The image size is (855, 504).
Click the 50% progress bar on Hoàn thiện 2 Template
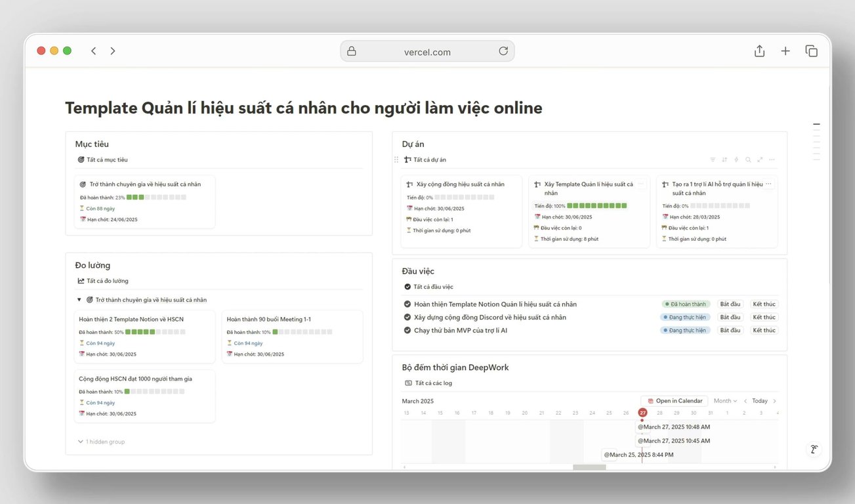click(x=155, y=331)
